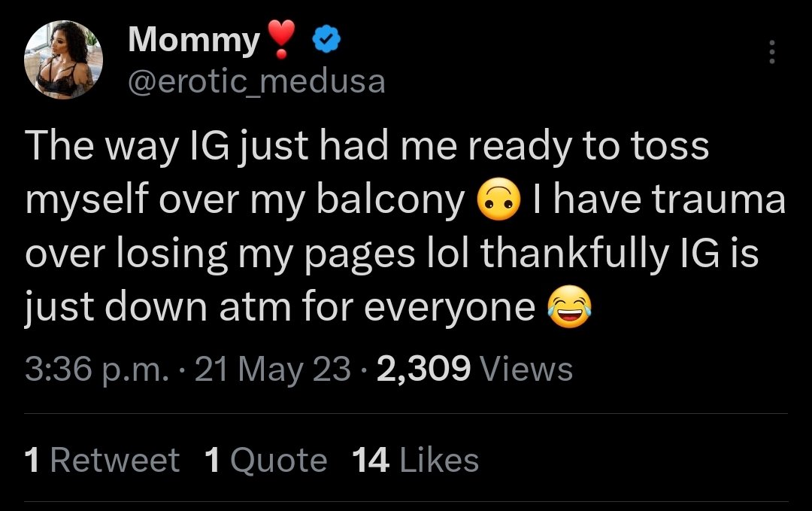The height and width of the screenshot is (511, 812).
Task: Show the 1 Retweet list
Action: [x=102, y=461]
